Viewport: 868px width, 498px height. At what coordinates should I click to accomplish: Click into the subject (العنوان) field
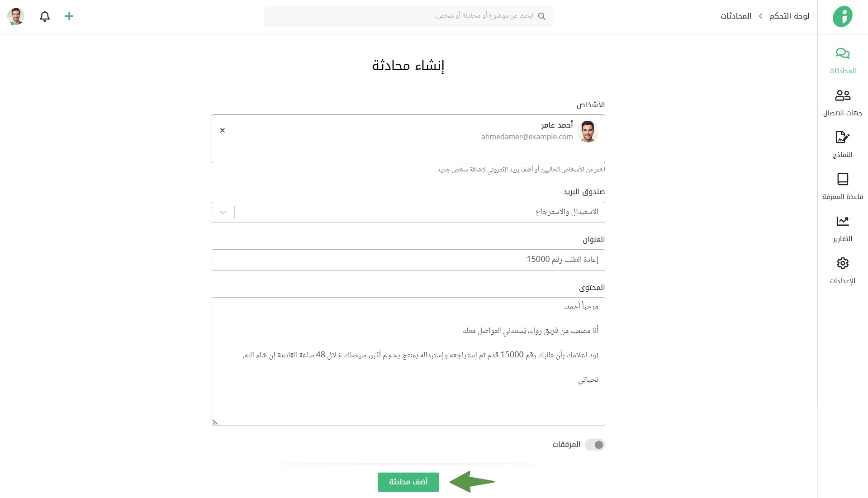click(x=408, y=260)
